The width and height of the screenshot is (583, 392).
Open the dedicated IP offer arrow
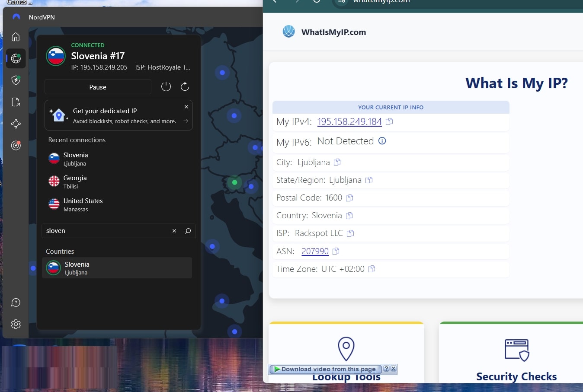click(x=187, y=121)
